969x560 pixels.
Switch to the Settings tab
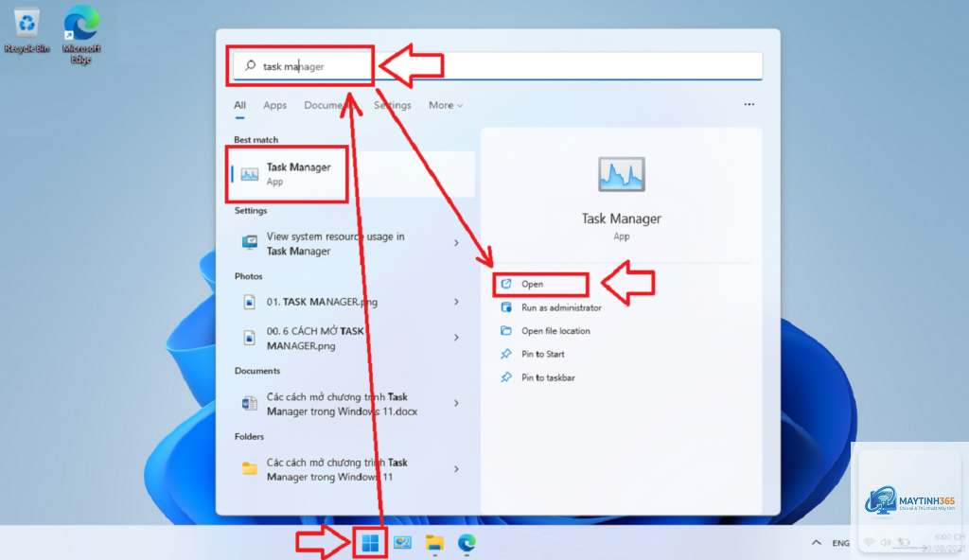[393, 105]
